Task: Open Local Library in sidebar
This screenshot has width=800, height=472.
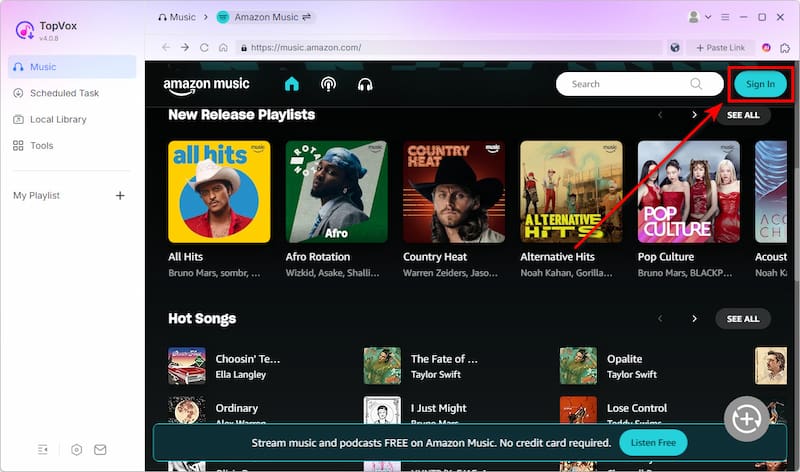Action: pos(58,119)
